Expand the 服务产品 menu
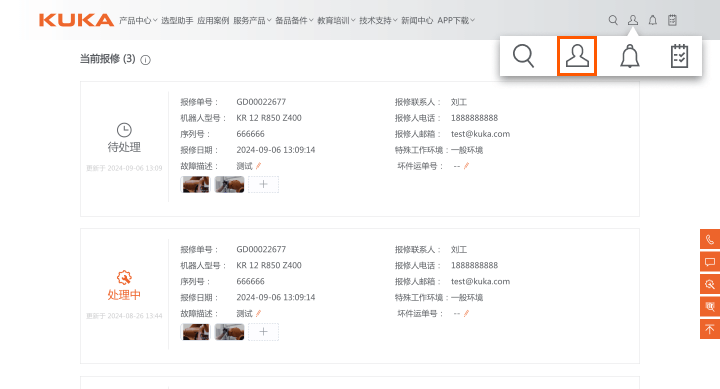Viewport: 720px width, 389px height. [253, 20]
